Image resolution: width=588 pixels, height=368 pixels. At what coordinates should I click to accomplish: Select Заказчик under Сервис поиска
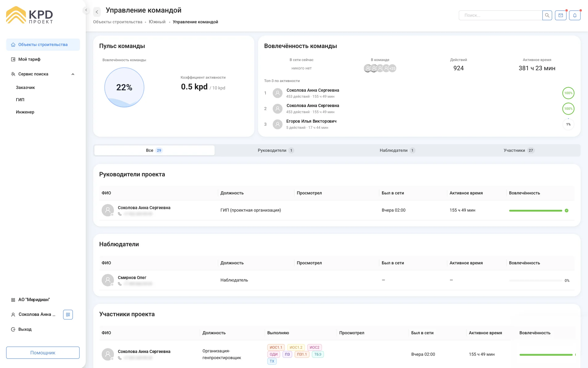click(25, 88)
